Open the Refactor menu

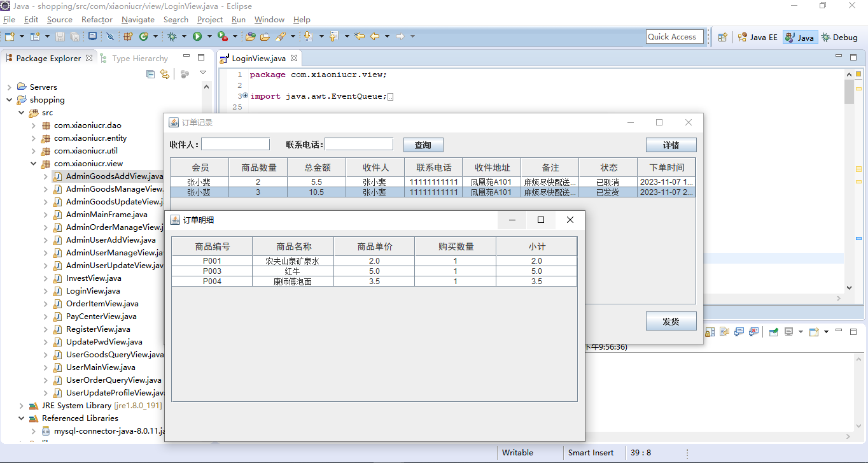(x=97, y=20)
